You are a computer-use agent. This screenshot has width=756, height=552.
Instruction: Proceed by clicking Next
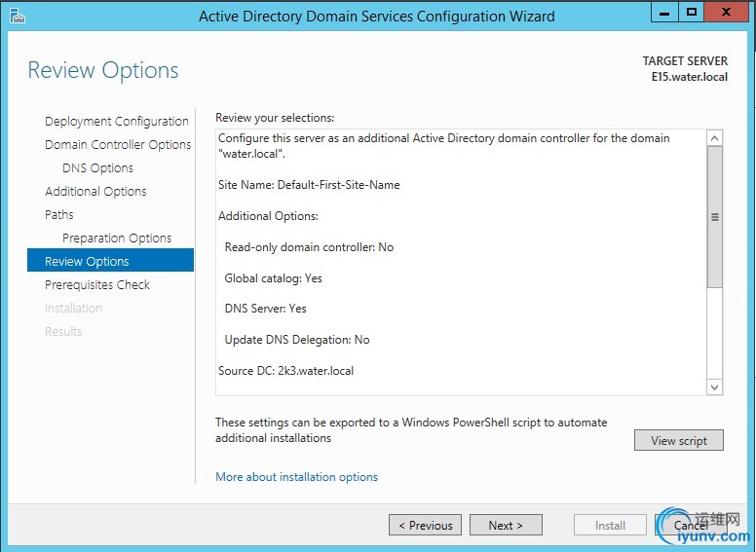tap(506, 526)
